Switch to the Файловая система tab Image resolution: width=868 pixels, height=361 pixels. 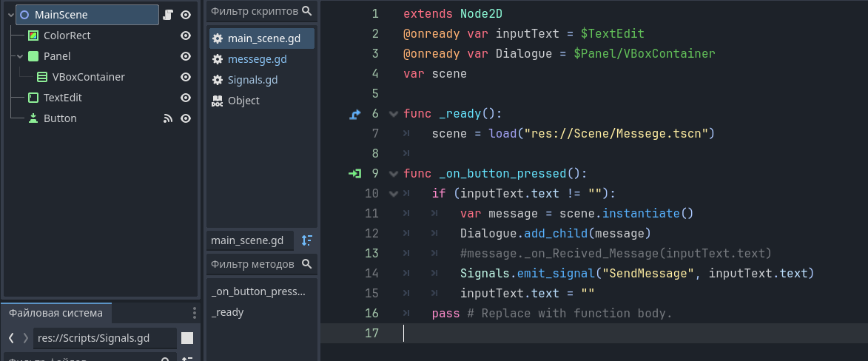coord(55,313)
